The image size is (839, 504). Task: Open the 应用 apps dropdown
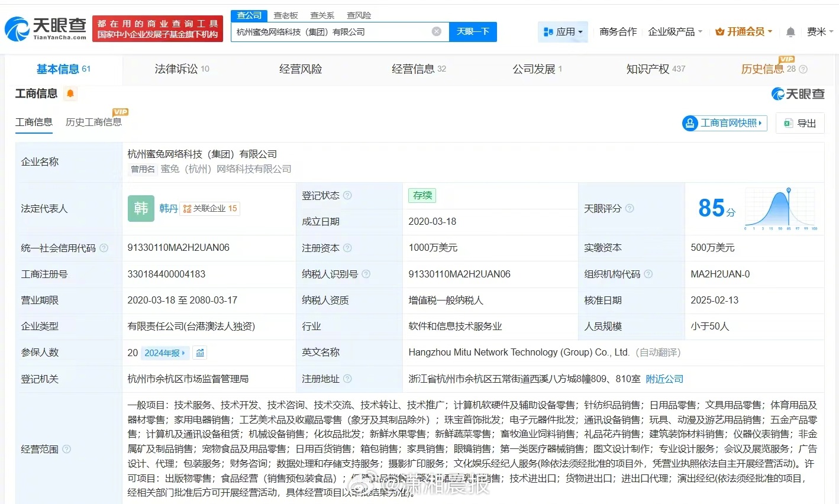click(563, 31)
